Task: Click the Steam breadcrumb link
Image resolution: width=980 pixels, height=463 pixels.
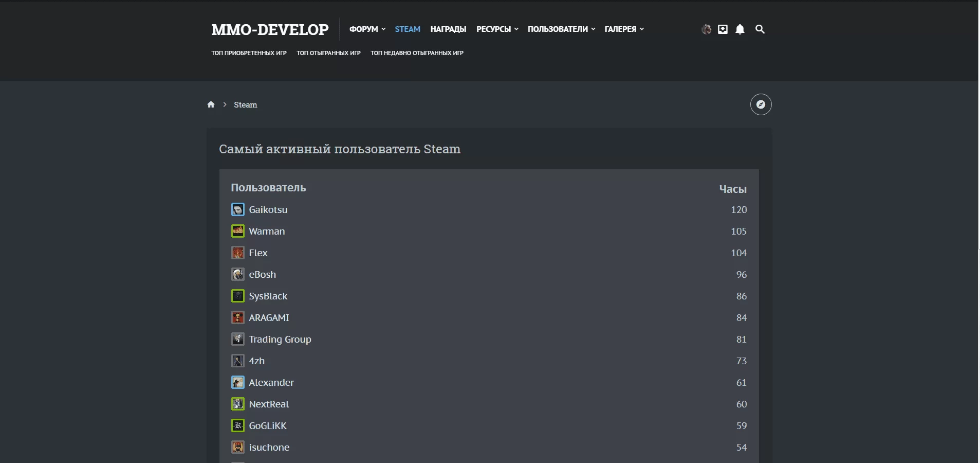Action: (x=246, y=105)
